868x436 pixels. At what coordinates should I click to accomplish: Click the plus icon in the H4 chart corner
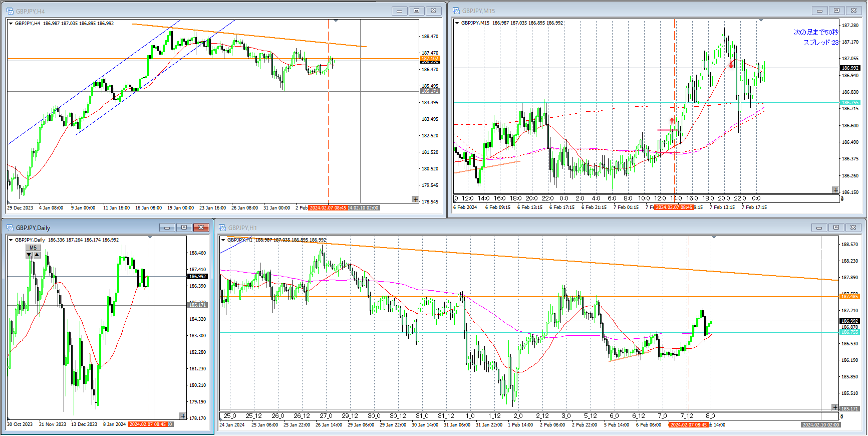tap(415, 199)
